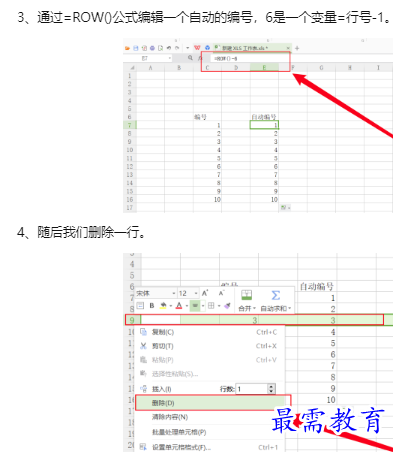Click the 自动求和 sigma icon
Viewport: 393px width, 452px height.
(275, 295)
